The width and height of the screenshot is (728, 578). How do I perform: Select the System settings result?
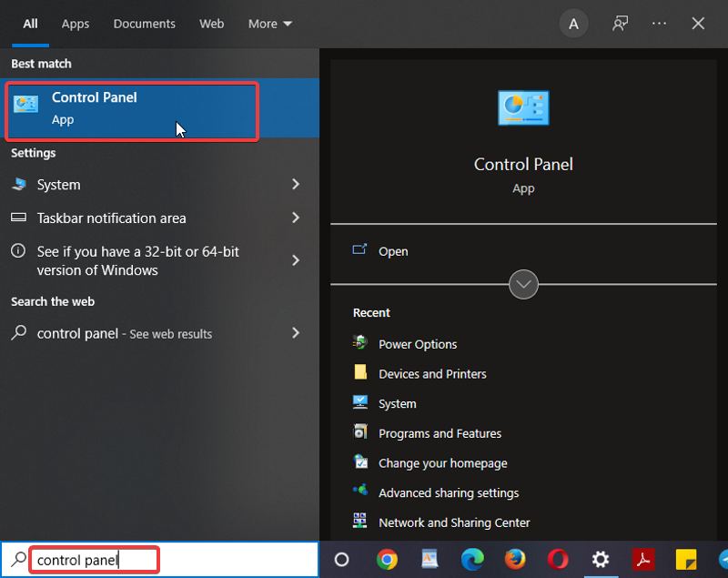point(159,185)
